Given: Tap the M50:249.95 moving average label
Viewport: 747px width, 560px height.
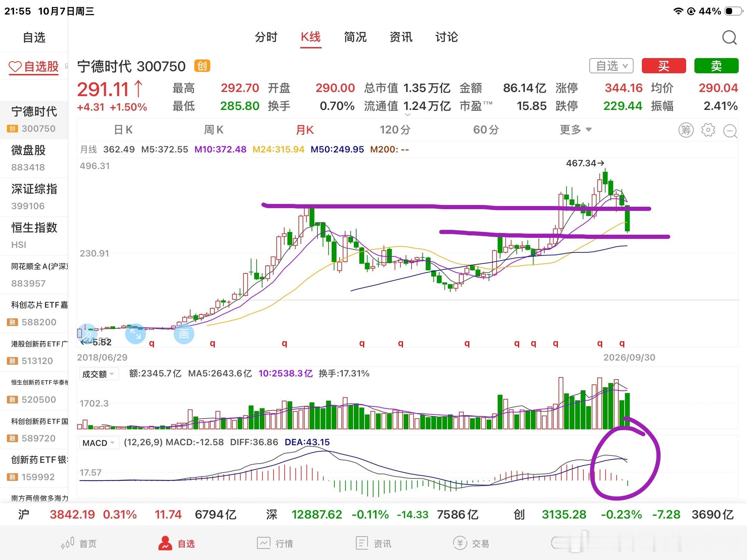Looking at the screenshot, I should point(337,149).
